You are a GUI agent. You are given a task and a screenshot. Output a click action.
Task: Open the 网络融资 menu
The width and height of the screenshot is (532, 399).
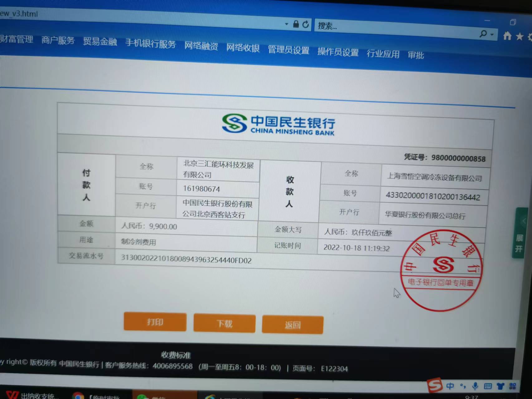[201, 46]
